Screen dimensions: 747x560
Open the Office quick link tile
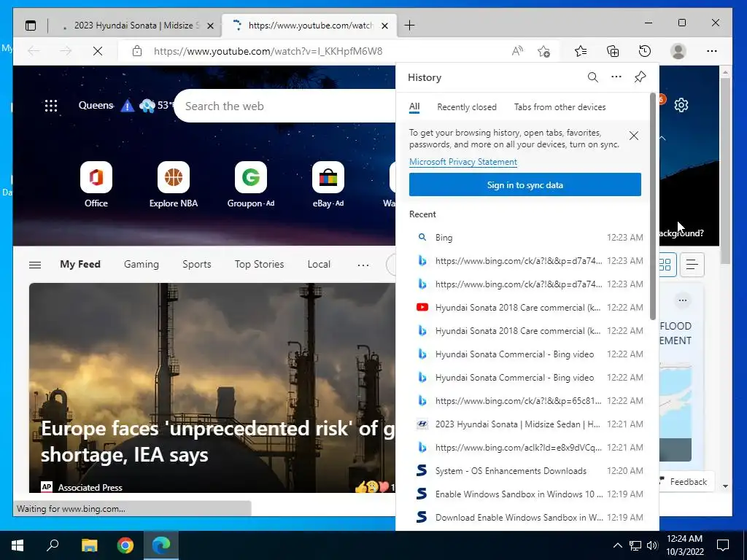tap(96, 184)
